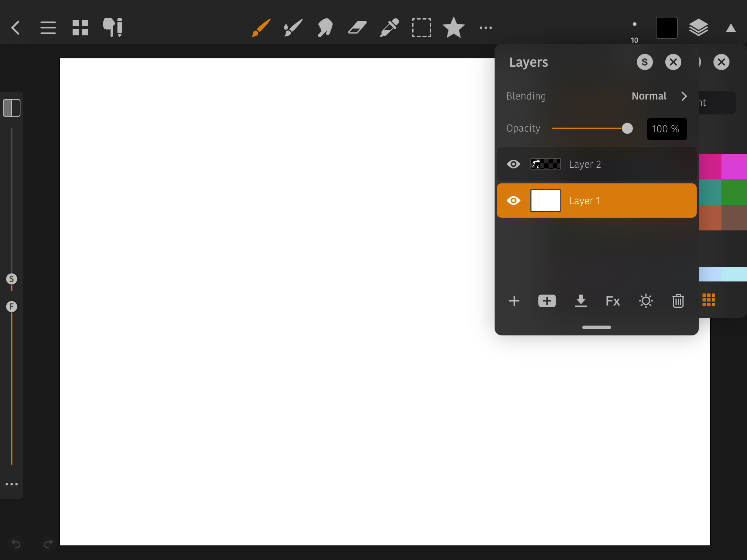
Task: Merge layer down with download arrow icon
Action: 581,301
